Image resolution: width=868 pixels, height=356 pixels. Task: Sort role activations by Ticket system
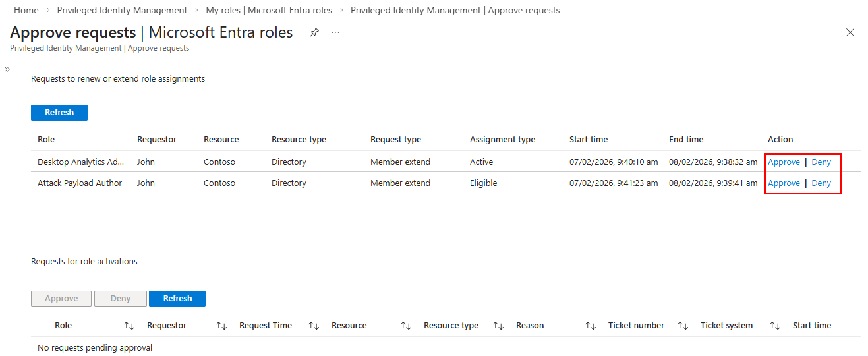click(x=774, y=326)
